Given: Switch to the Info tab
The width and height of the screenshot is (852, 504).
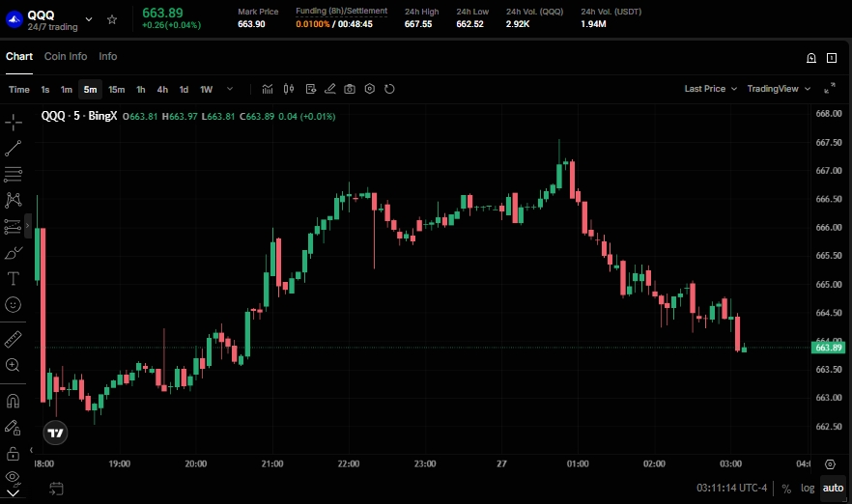Looking at the screenshot, I should pos(108,57).
